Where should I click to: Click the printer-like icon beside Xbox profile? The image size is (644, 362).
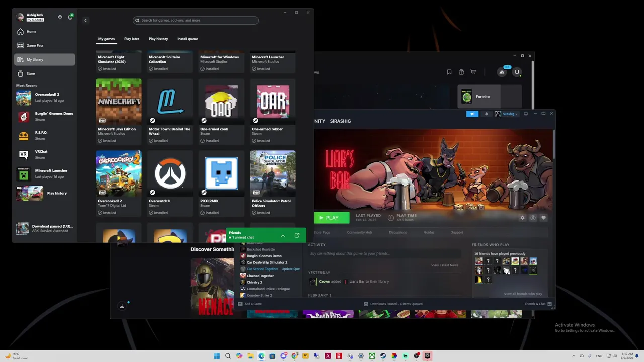coord(60,17)
